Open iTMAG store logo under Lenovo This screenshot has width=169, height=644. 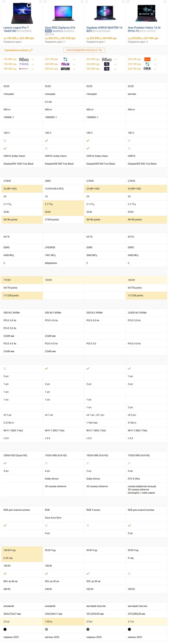click(23, 64)
